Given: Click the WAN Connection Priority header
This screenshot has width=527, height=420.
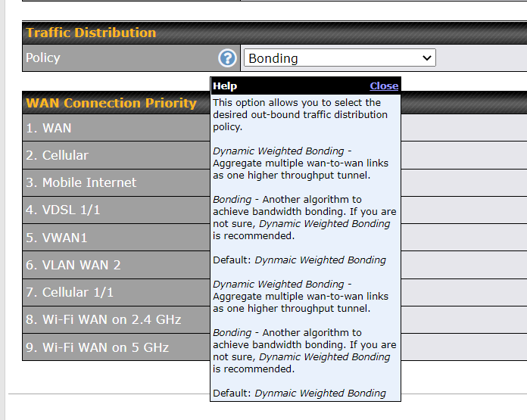Looking at the screenshot, I should (111, 103).
